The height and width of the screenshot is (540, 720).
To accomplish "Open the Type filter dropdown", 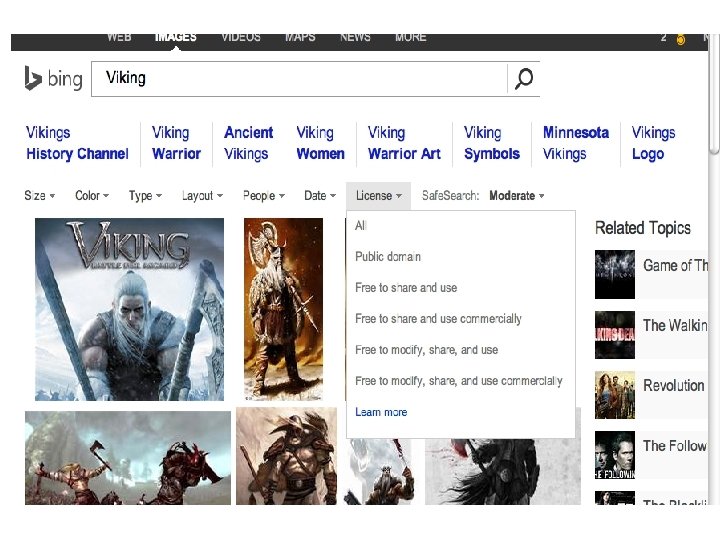I will coord(145,196).
